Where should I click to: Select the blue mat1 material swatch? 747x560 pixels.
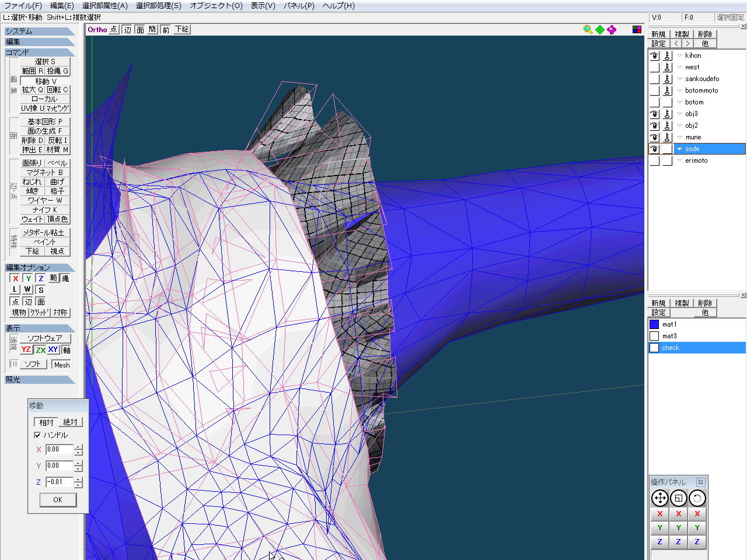pos(654,324)
